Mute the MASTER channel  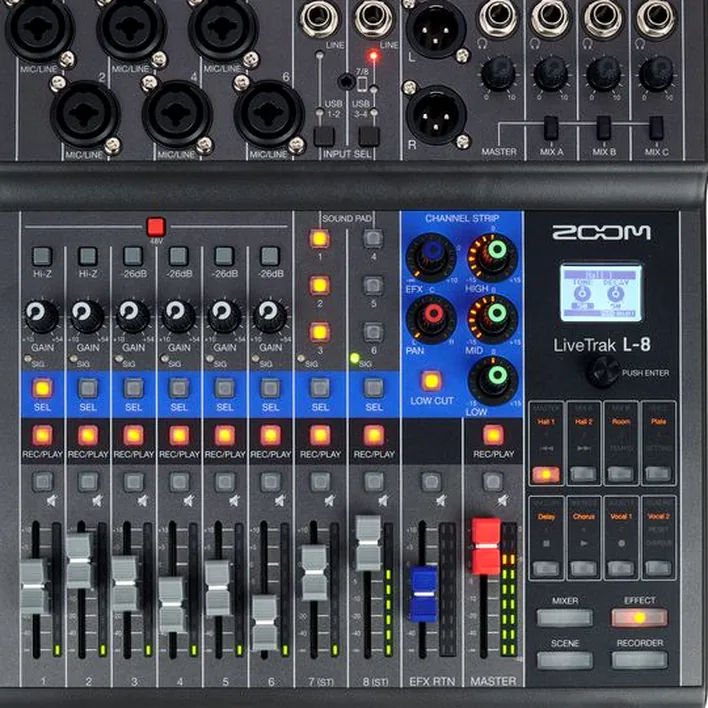pos(493,481)
